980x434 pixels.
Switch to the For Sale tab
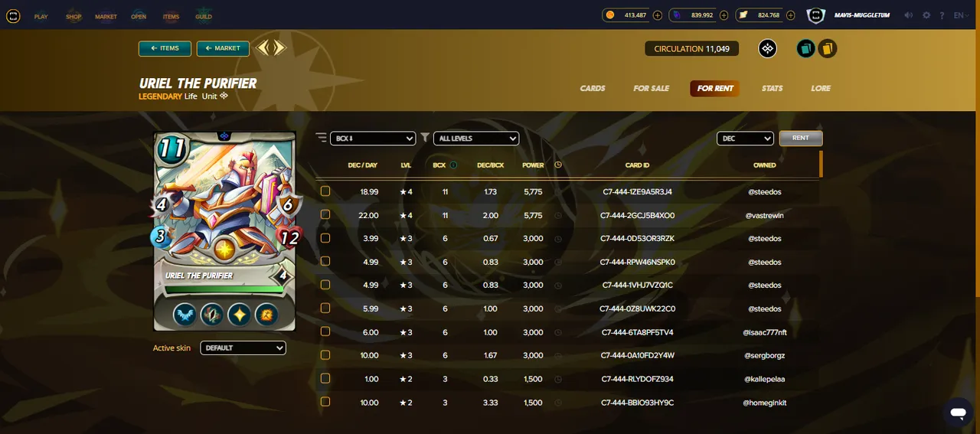(x=652, y=88)
